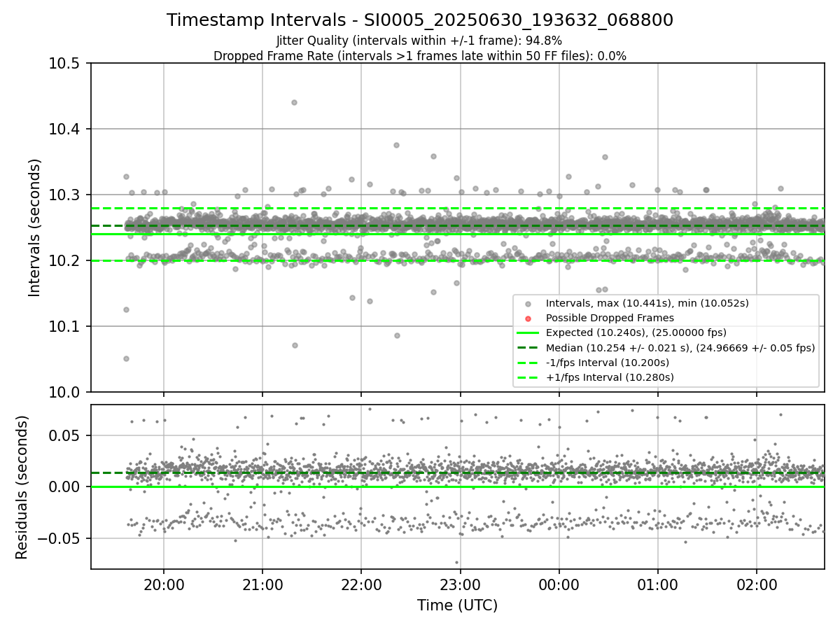Click the red Possible Dropped Frames legend marker

528,318
